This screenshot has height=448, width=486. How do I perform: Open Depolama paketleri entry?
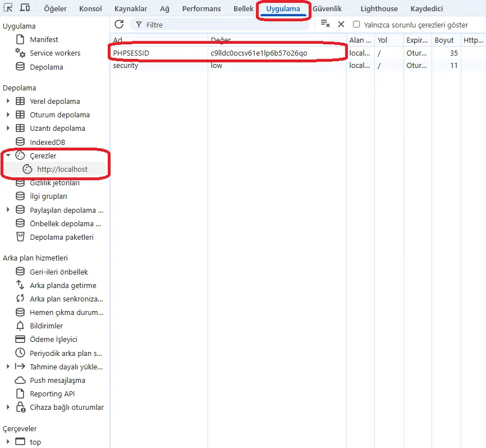pyautogui.click(x=62, y=237)
